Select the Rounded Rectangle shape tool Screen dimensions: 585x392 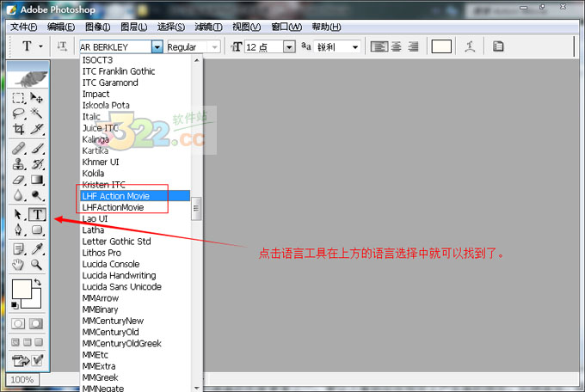click(x=36, y=230)
